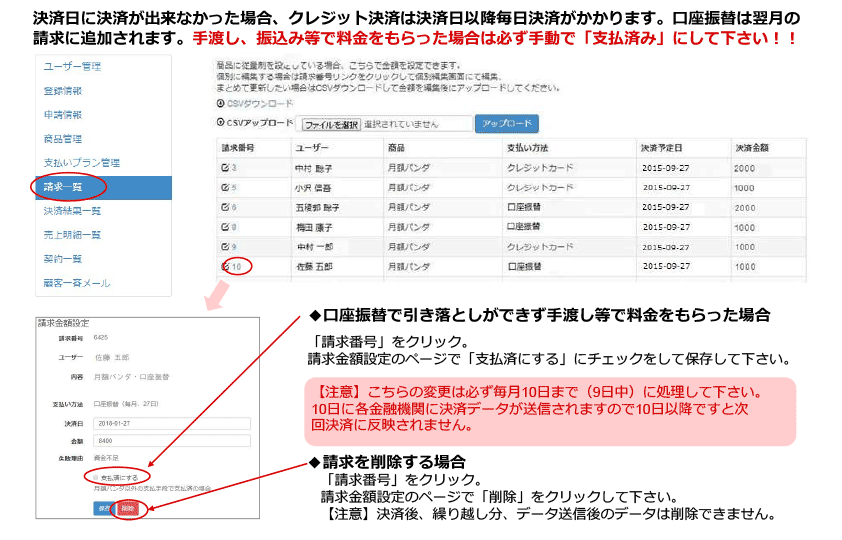
Task: Open 支払いプラン管理 in the sidebar
Action: (x=82, y=163)
